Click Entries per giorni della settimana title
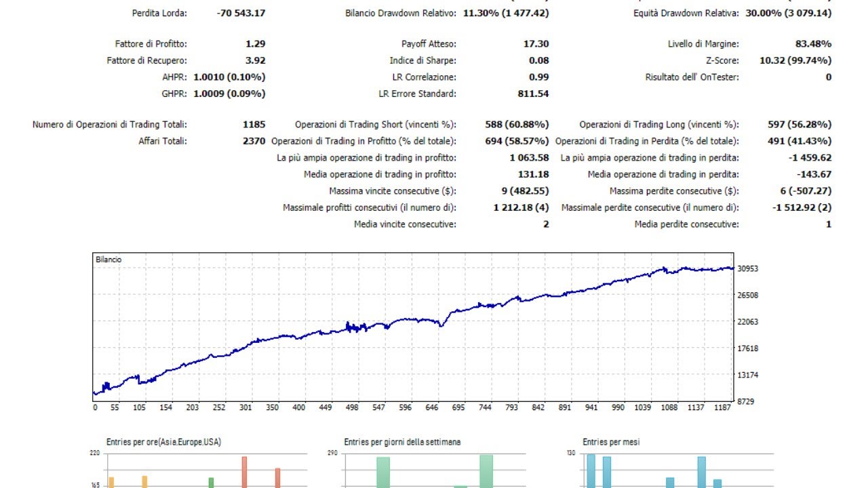868x488 pixels. [402, 442]
